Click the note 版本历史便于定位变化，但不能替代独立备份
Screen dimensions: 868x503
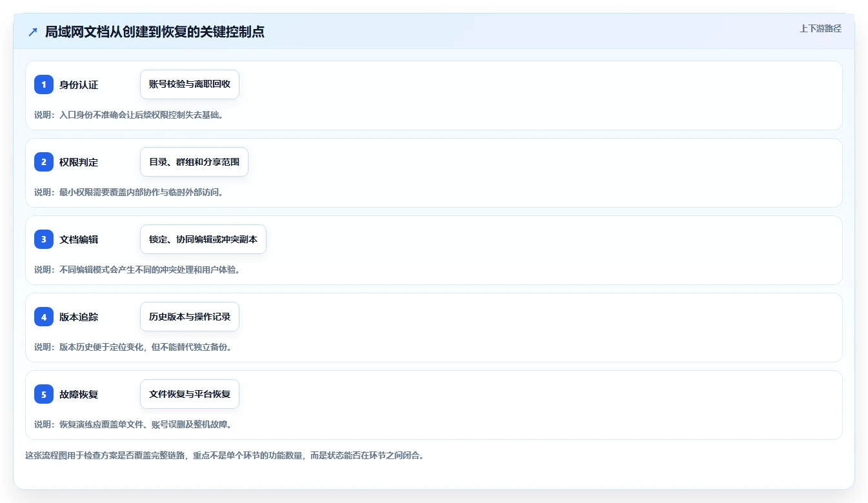point(145,347)
